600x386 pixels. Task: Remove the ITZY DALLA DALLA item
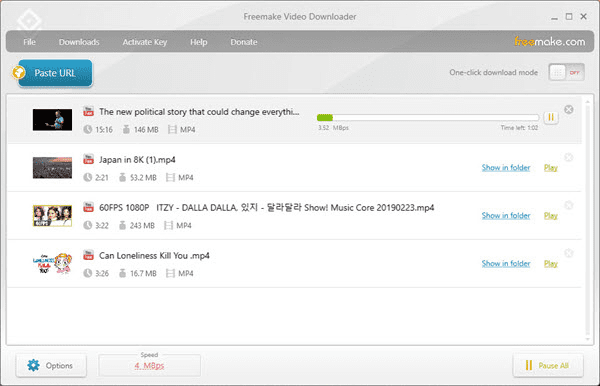tap(569, 205)
